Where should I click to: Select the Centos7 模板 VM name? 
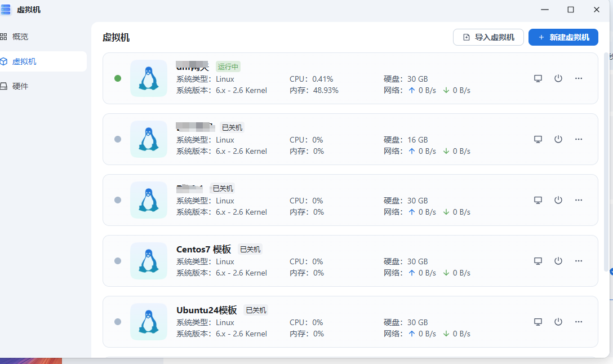(203, 249)
